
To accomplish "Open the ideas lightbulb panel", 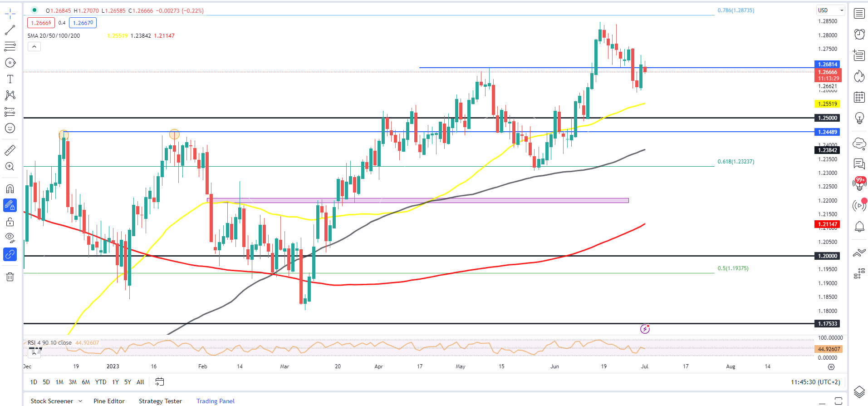I will (859, 118).
